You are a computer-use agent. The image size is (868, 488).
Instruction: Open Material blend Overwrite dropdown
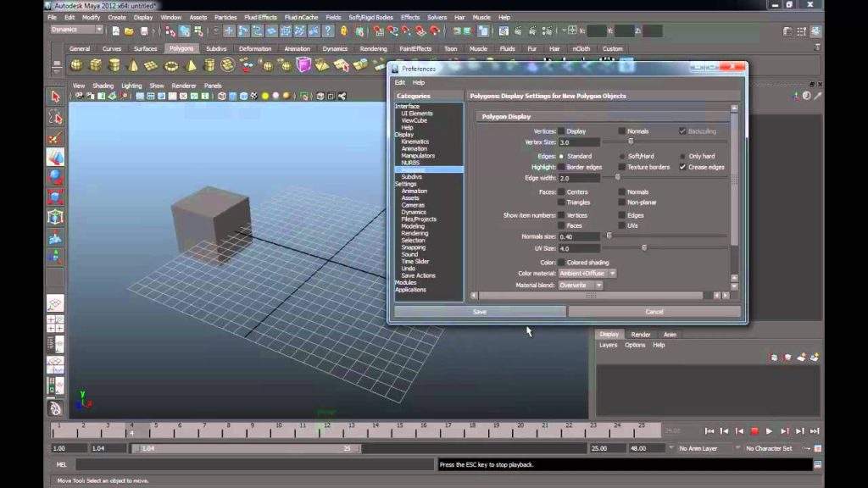click(x=580, y=285)
